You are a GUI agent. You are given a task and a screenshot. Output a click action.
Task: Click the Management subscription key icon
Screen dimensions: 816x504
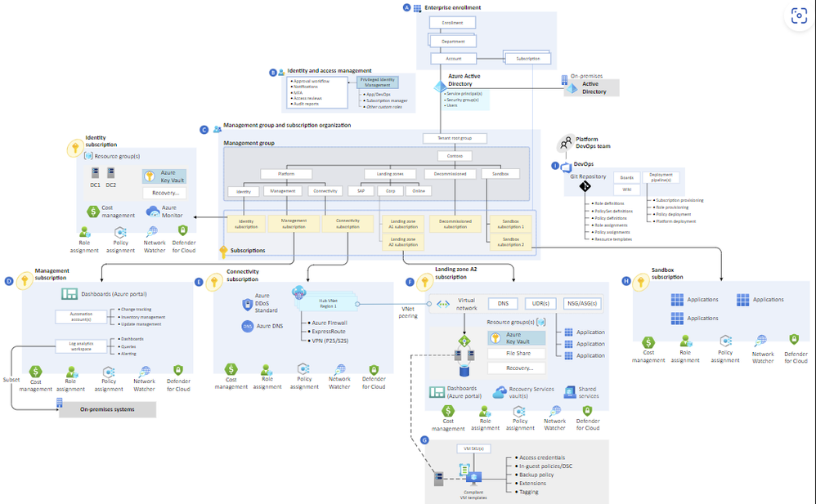[25, 281]
